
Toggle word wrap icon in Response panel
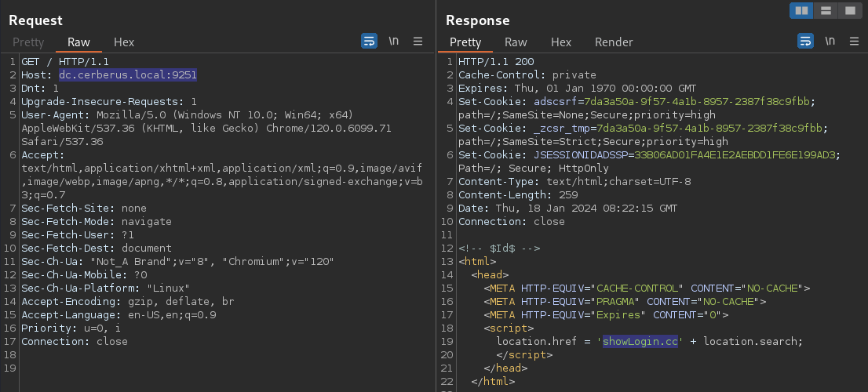pos(805,41)
